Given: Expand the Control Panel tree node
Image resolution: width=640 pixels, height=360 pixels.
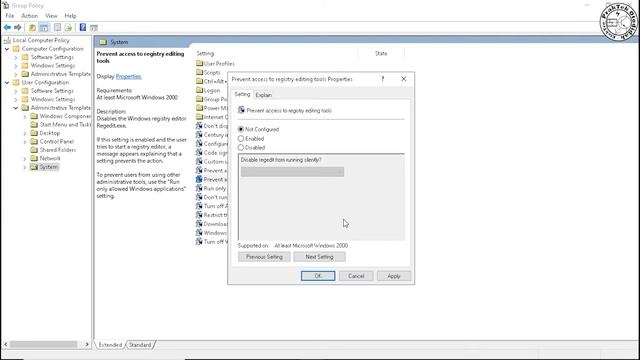Looking at the screenshot, I should point(25,142).
